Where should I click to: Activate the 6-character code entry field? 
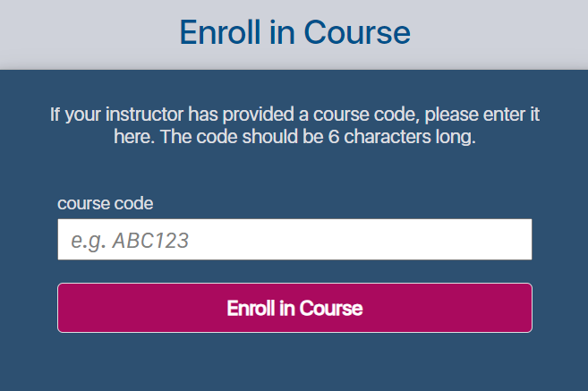(x=294, y=240)
